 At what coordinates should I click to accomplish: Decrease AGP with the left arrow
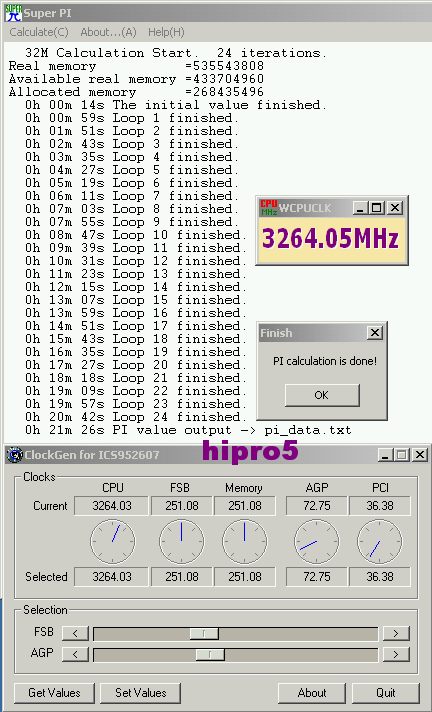tap(75, 654)
